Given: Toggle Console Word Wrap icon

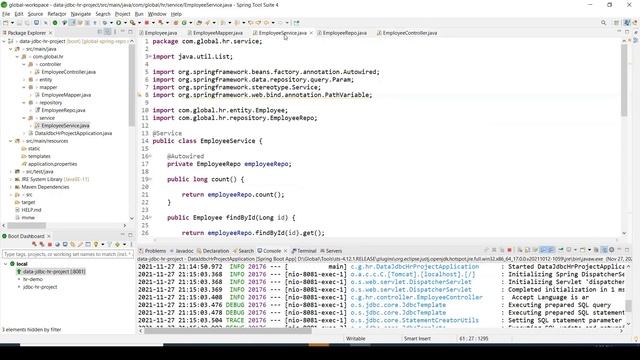Looking at the screenshot, I should pos(535,250).
